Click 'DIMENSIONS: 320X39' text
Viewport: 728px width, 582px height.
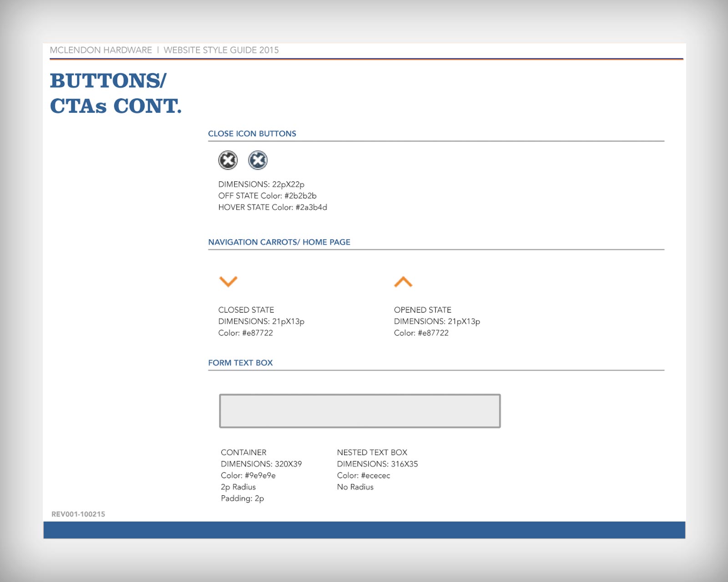pos(261,464)
